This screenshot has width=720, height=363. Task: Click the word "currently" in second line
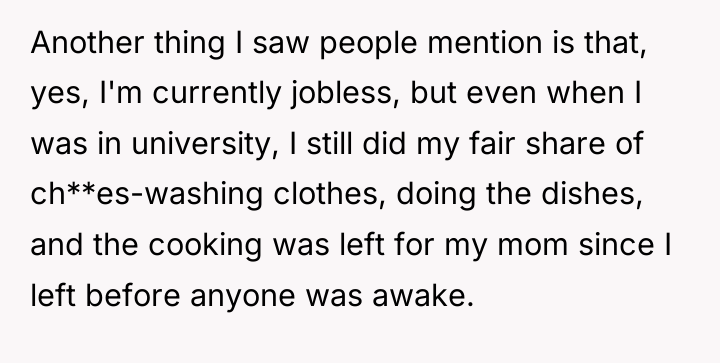tap(216, 94)
